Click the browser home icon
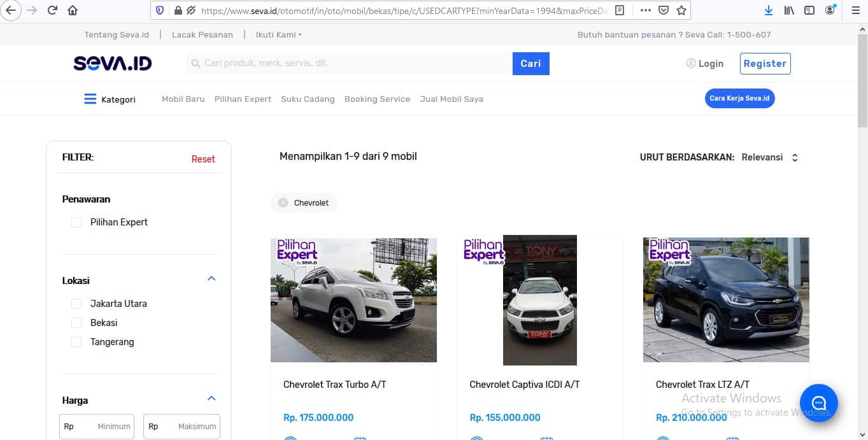 [73, 10]
